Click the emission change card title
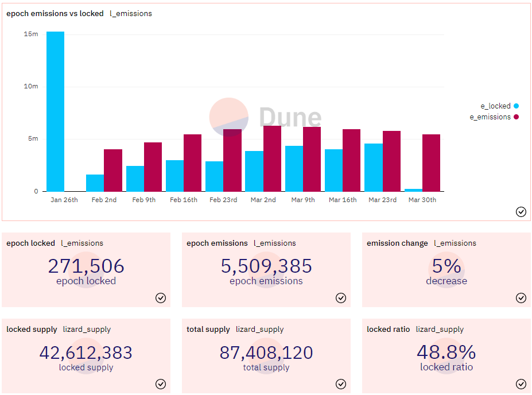The image size is (532, 395). coord(397,243)
